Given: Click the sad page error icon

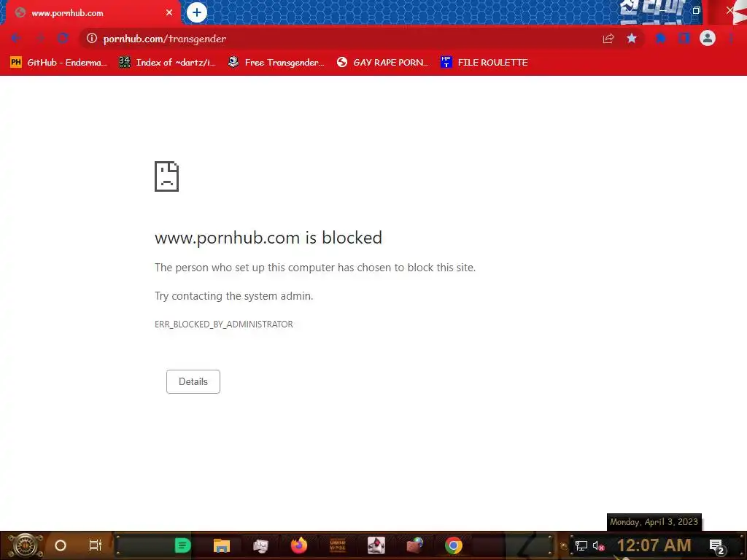Looking at the screenshot, I should (x=167, y=176).
